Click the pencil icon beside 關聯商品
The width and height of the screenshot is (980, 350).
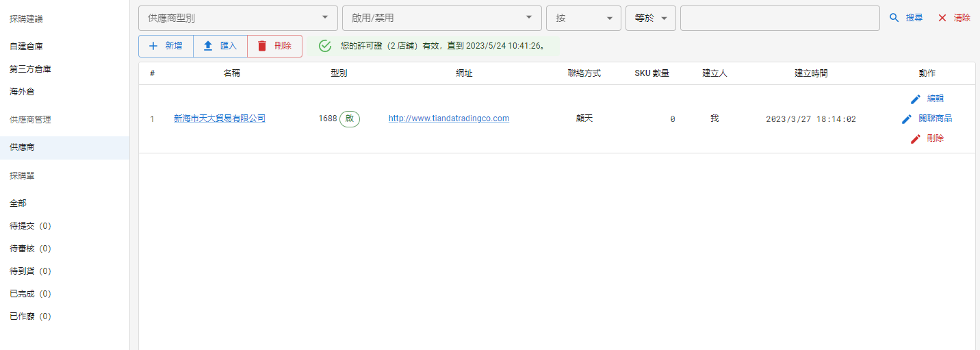pyautogui.click(x=907, y=118)
